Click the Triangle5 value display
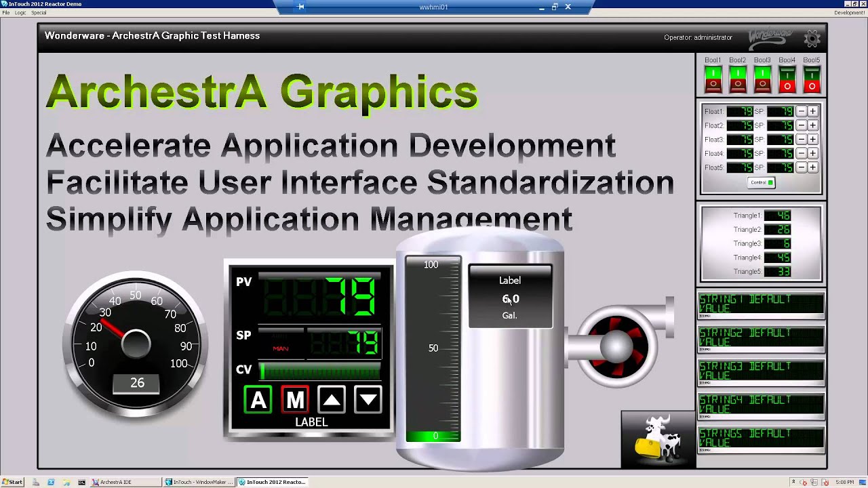The height and width of the screenshot is (488, 868). click(777, 271)
